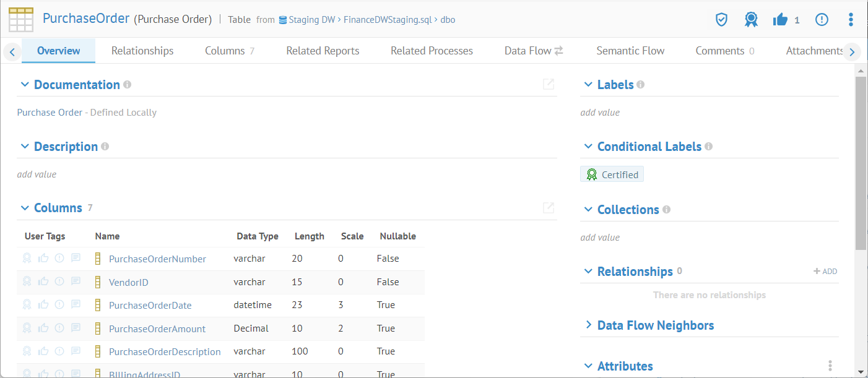Toggle certify tag on PurchaseOrderNumber row
The width and height of the screenshot is (868, 378).
(x=27, y=259)
